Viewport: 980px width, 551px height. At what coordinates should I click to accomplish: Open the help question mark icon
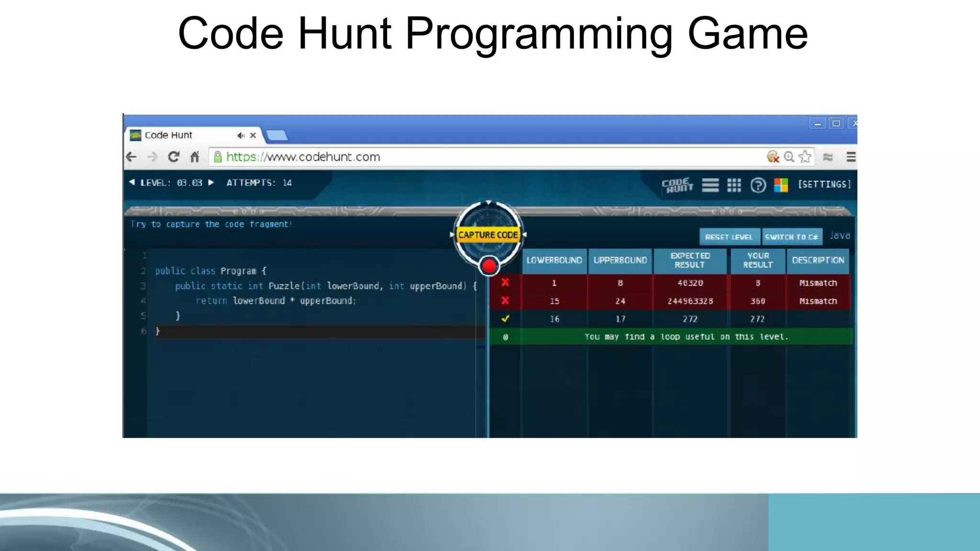758,185
